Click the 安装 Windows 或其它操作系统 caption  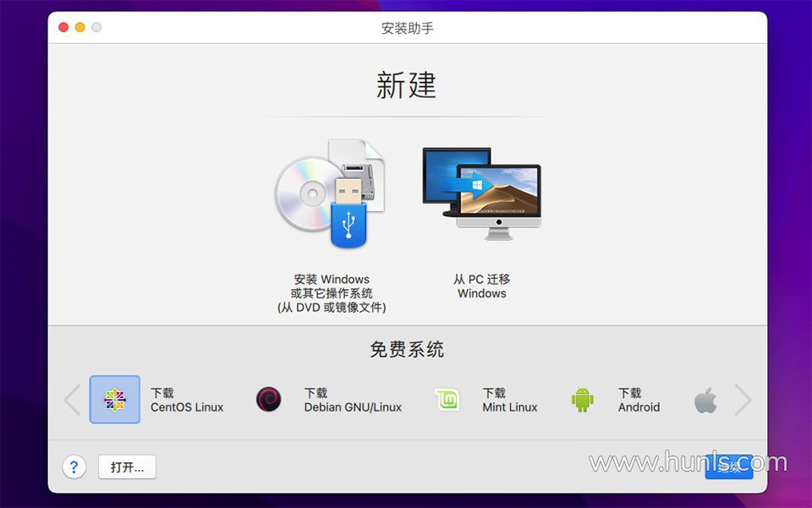pyautogui.click(x=332, y=293)
